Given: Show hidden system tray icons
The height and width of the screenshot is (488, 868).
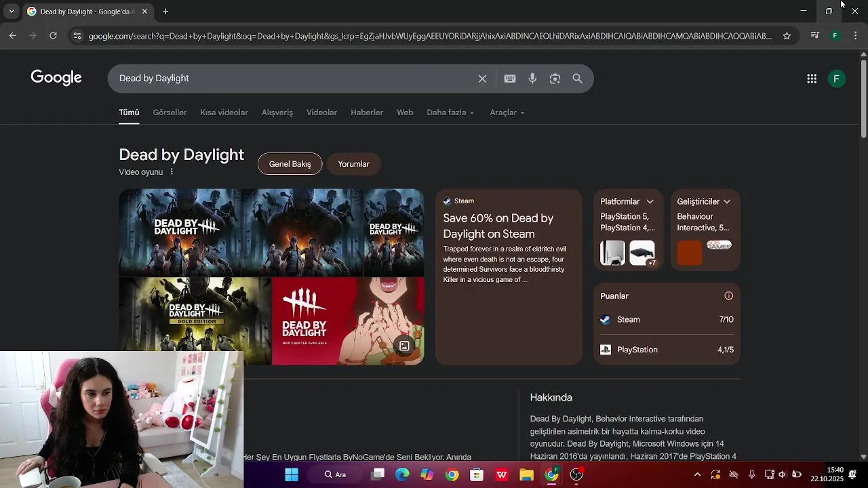Looking at the screenshot, I should point(697,474).
